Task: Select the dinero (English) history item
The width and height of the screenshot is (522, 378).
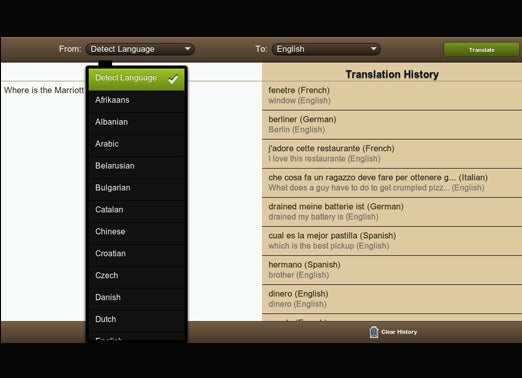Action: pos(392,299)
